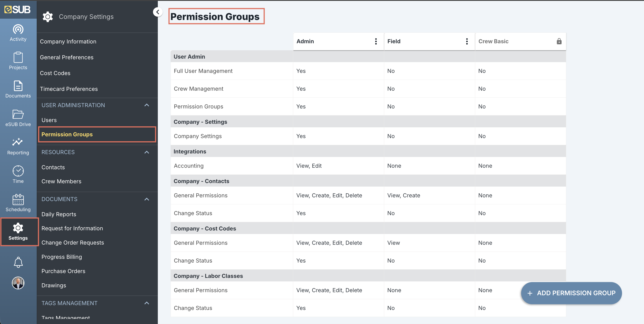Open Admin group options menu
644x324 pixels.
(376, 41)
